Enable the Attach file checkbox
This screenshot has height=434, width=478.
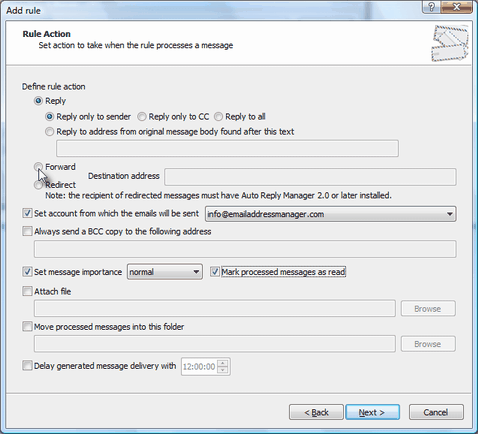[x=27, y=291]
